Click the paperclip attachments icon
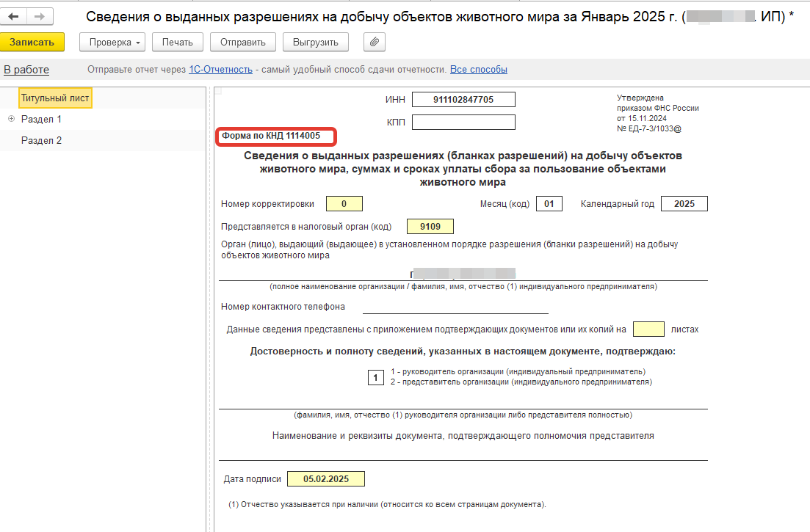The image size is (810, 532). pyautogui.click(x=375, y=43)
